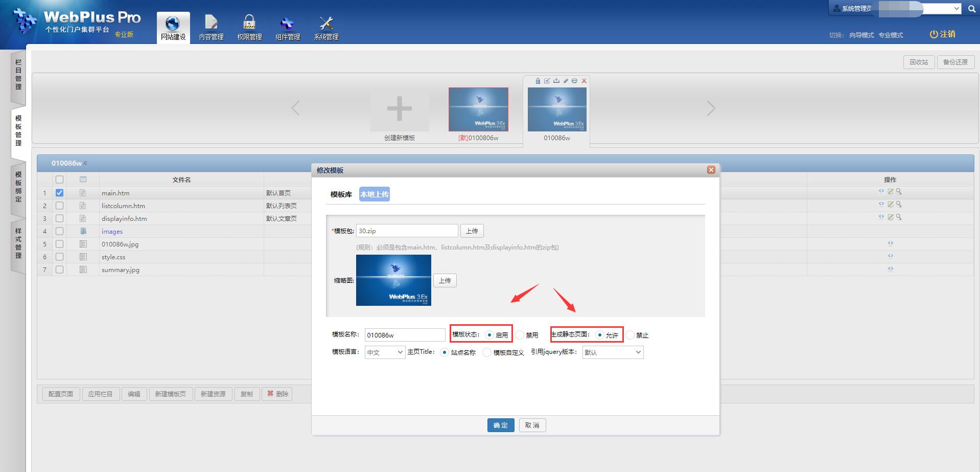The image size is (980, 472).
Task: Click the green edit icon in listcolumn.htm row
Action: 891,204
